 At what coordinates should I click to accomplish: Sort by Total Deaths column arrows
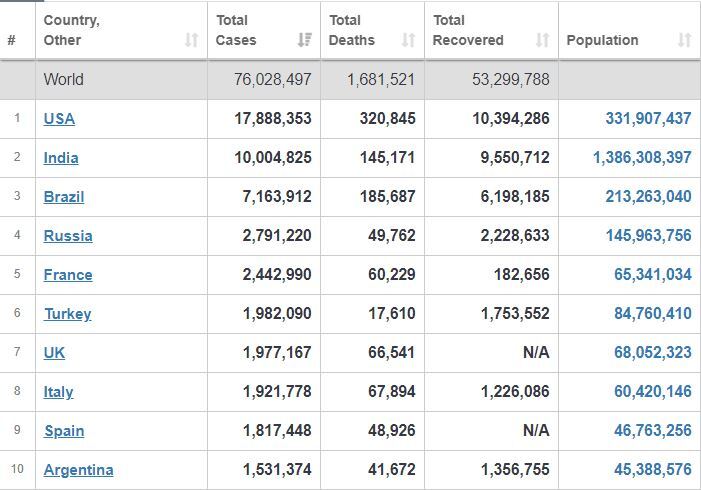[x=408, y=40]
